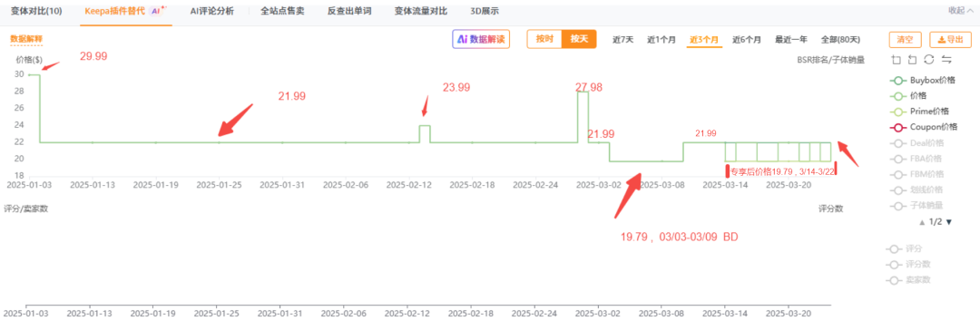Select the 近6个月 time range

(747, 39)
